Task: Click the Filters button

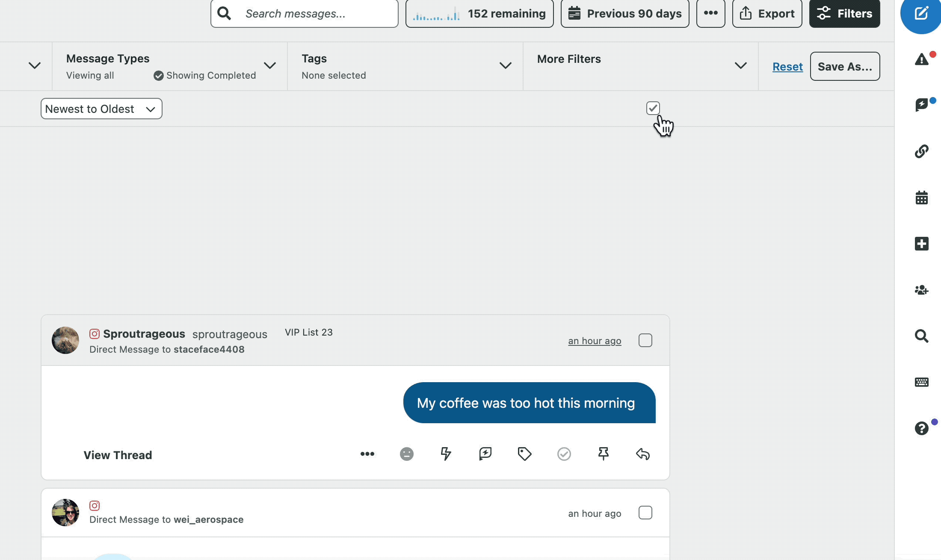Action: 845,14
